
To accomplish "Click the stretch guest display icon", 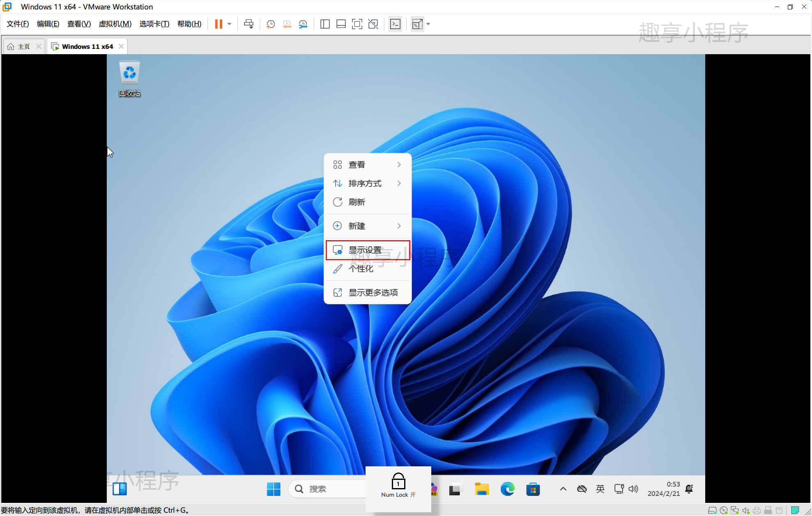I will [x=417, y=24].
